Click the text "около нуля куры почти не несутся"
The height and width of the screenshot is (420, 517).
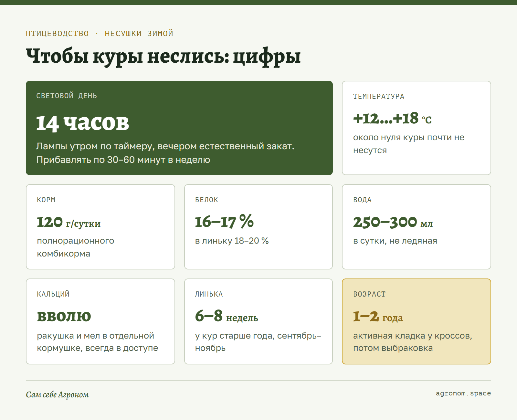(409, 144)
